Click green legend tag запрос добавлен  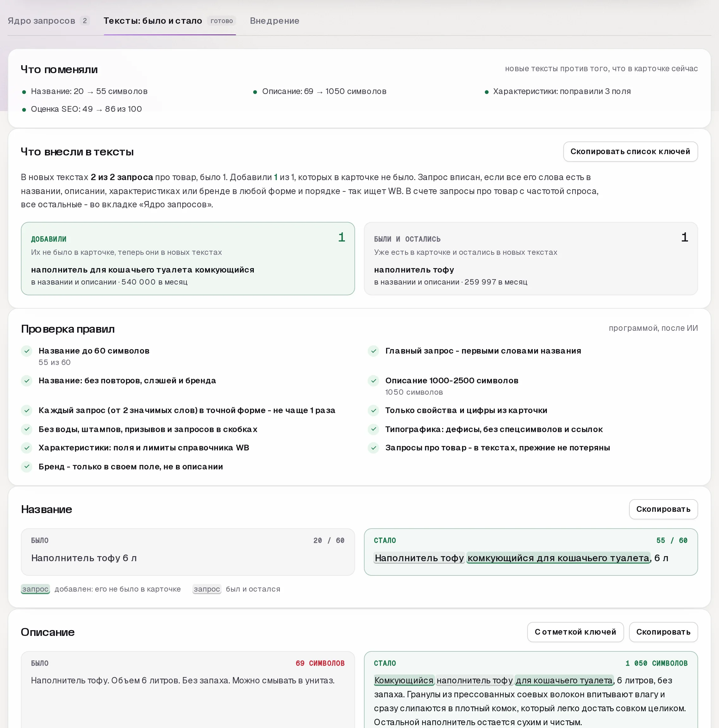pyautogui.click(x=35, y=589)
